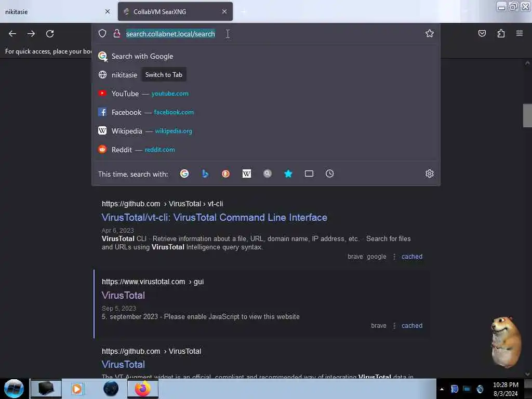Image resolution: width=532 pixels, height=399 pixels.
Task: Close the CollabVM SearXNG tab
Action: (224, 11)
